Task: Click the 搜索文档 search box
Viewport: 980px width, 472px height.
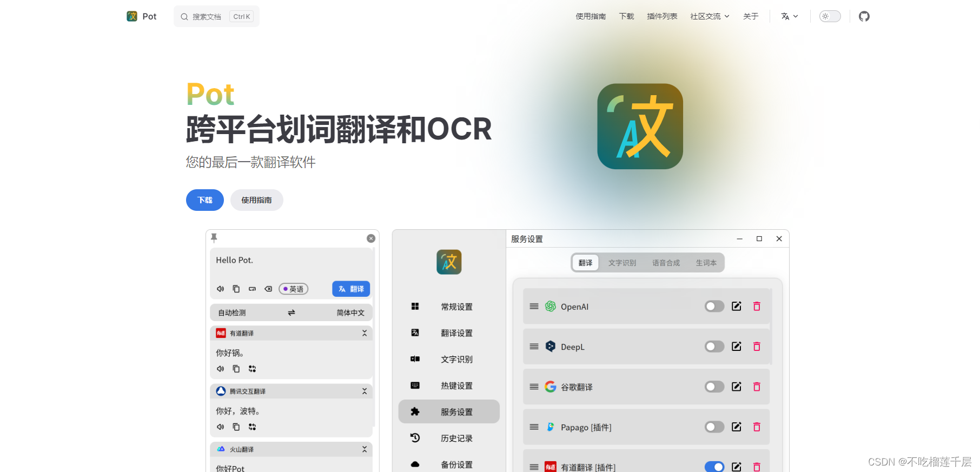Action: (216, 16)
